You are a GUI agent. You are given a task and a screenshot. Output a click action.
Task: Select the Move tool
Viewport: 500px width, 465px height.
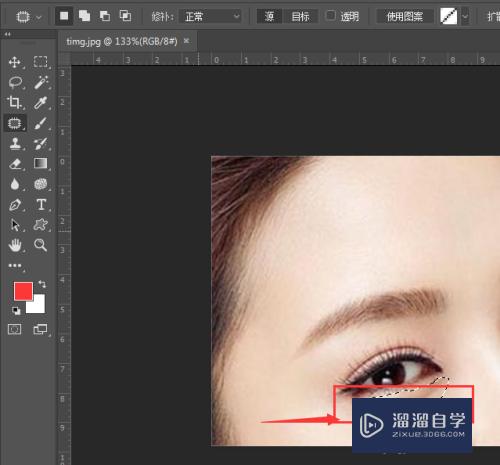click(x=14, y=62)
